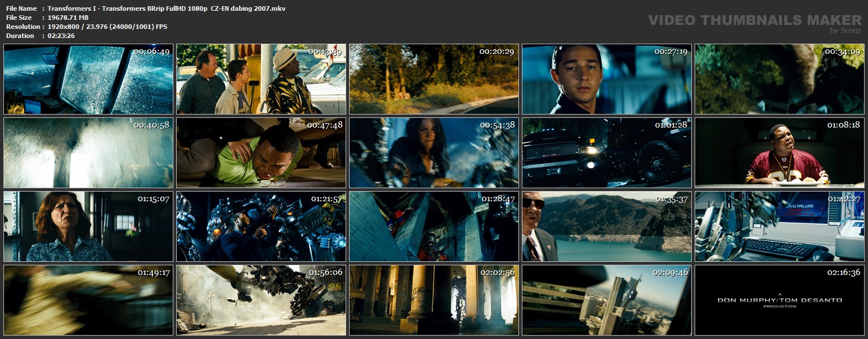
Task: Open the skyscraper thumbnail at 02:09:46
Action: 606,300
